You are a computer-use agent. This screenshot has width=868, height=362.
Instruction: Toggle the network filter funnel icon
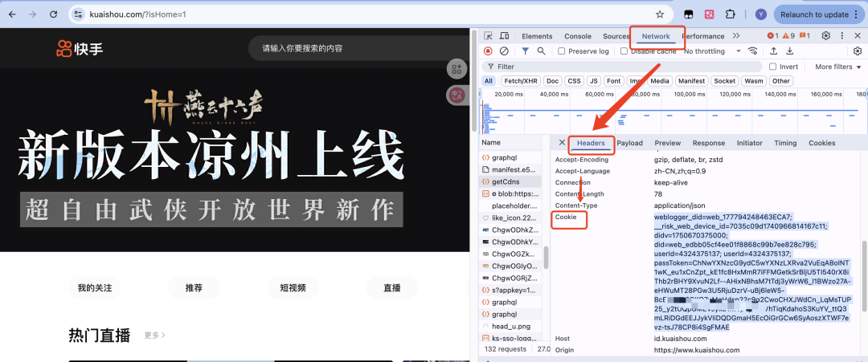pos(525,51)
